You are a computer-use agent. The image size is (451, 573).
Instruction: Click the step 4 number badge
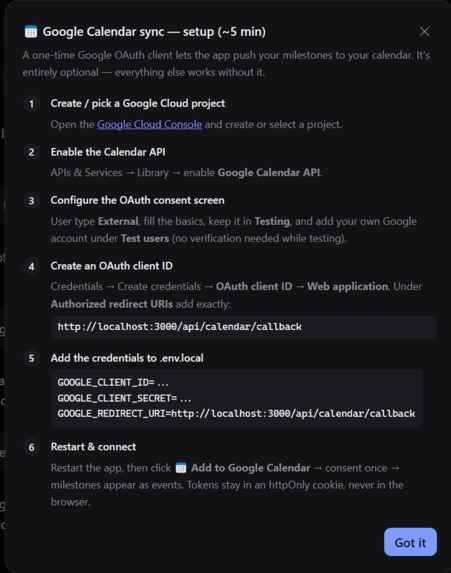[31, 266]
